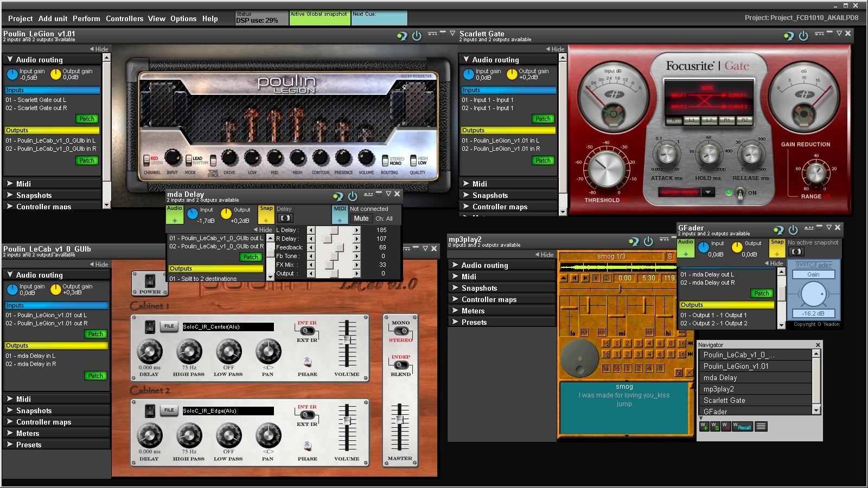Expand the Meters section in mp3play2 panel
This screenshot has width=868, height=488.
click(x=473, y=311)
